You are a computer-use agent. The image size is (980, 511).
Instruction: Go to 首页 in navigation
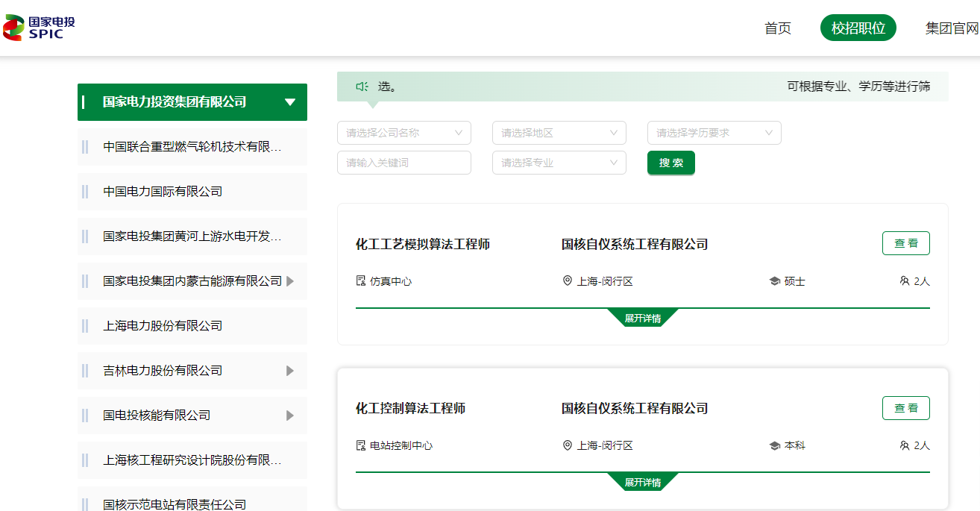(x=778, y=28)
